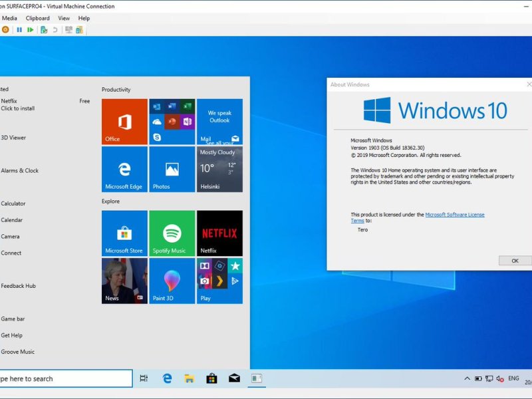This screenshot has width=532, height=399.
Task: Open the Mail tile
Action: pyautogui.click(x=219, y=122)
